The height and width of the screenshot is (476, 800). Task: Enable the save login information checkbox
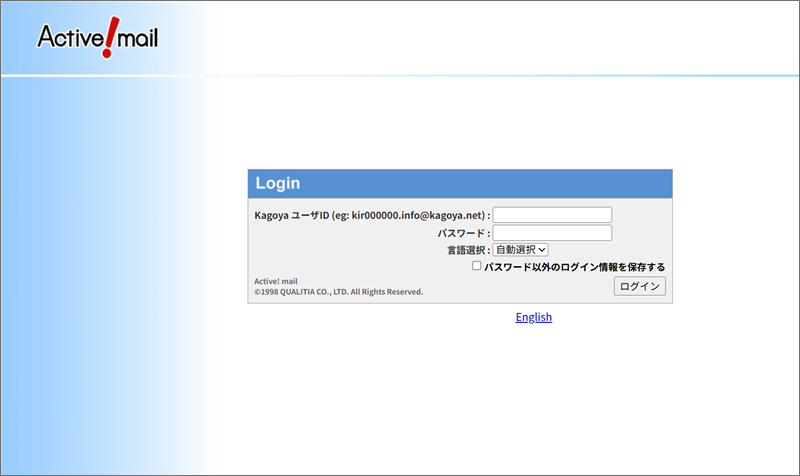coord(477,267)
